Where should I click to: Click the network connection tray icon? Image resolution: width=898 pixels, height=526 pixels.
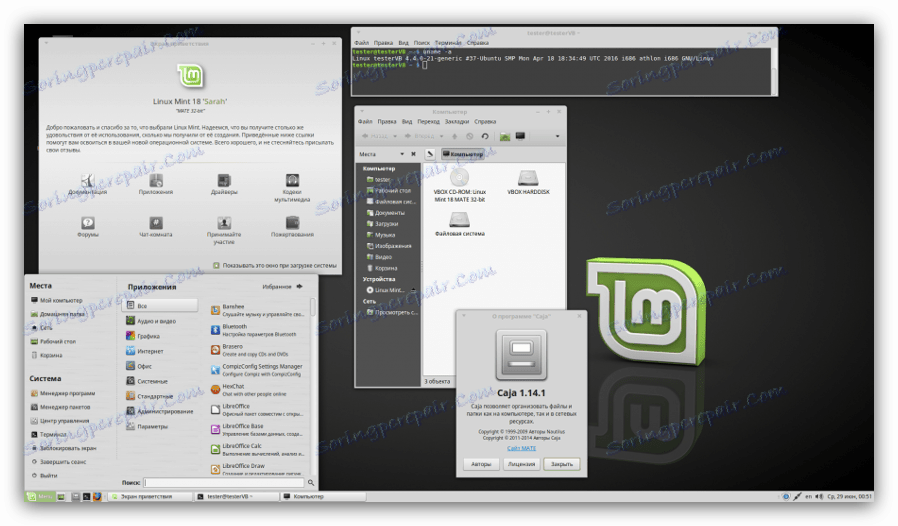pyautogui.click(x=797, y=496)
